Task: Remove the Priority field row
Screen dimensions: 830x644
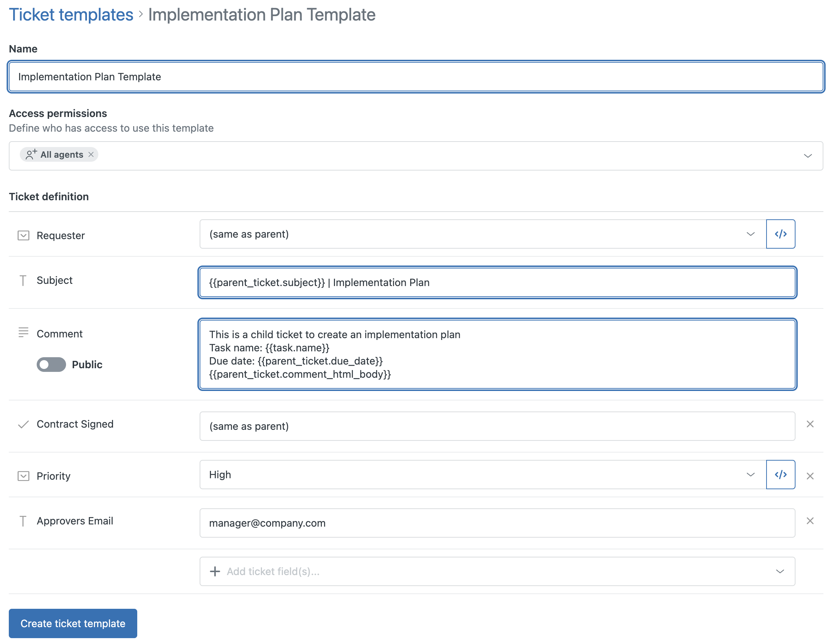Action: [x=810, y=476]
